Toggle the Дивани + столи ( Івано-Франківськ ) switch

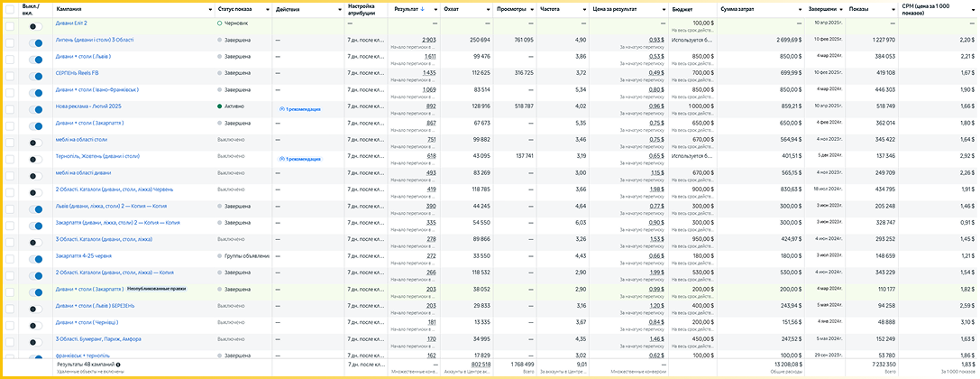click(x=36, y=93)
